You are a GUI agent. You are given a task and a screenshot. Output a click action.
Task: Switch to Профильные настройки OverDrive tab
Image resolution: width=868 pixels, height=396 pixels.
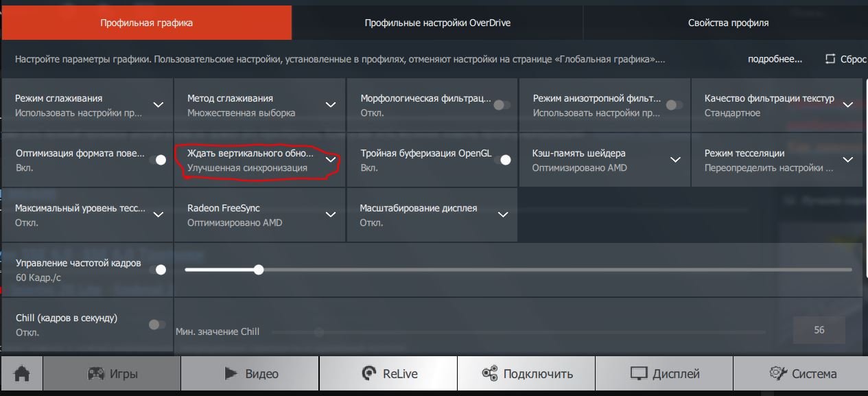(437, 23)
